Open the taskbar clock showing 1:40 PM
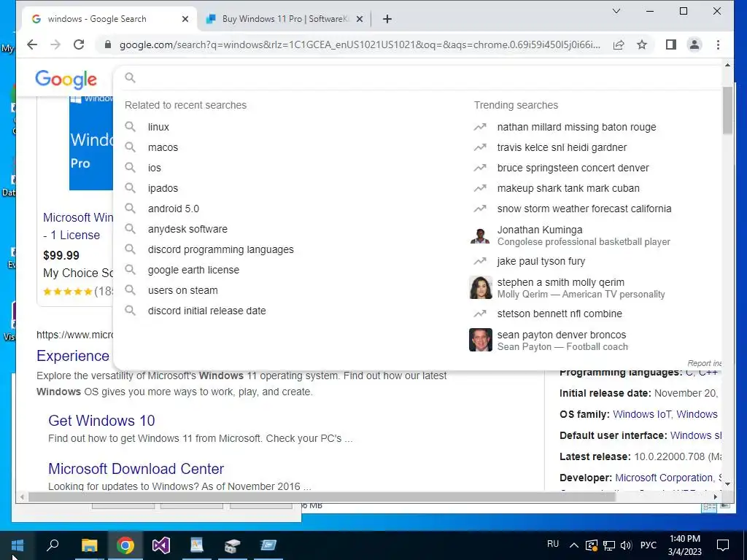 pos(684,545)
